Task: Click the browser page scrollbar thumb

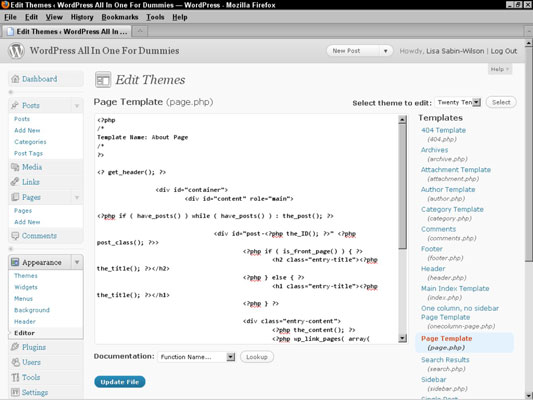Action: 529,155
